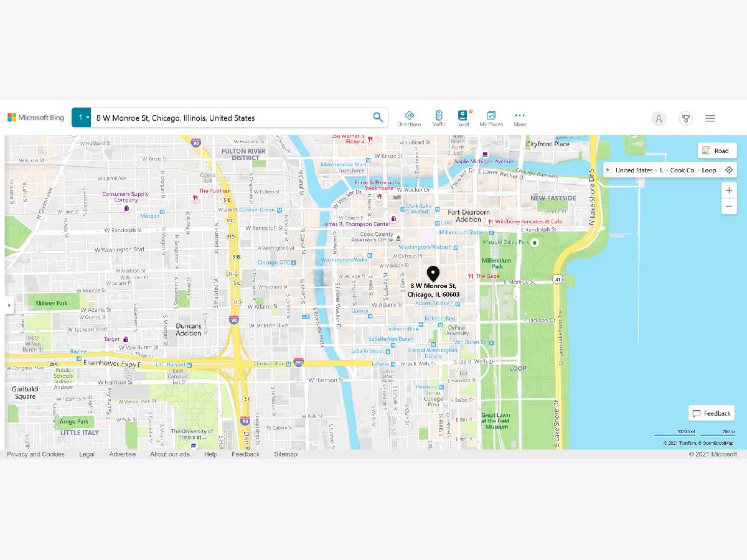Image resolution: width=747 pixels, height=560 pixels.
Task: Click the DePaul University label
Action: point(456,330)
